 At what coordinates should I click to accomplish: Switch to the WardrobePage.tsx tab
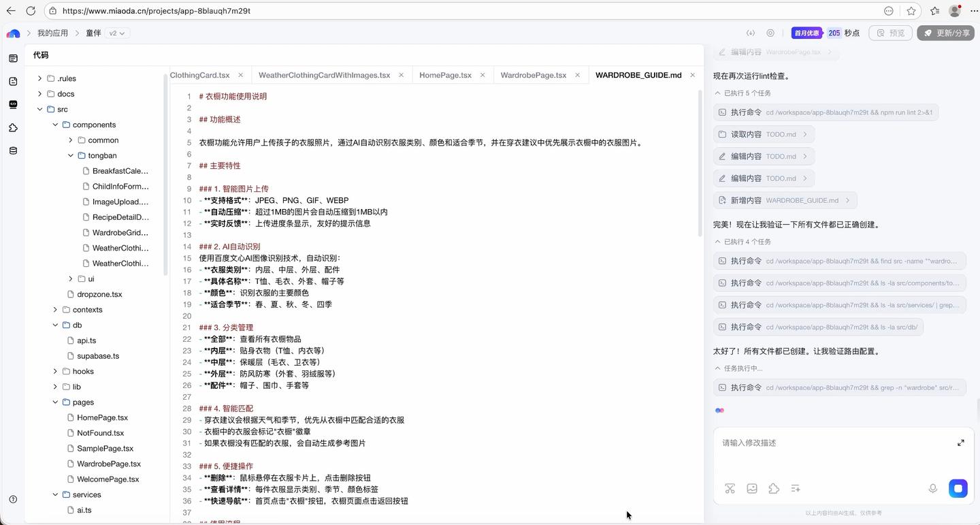coord(533,75)
